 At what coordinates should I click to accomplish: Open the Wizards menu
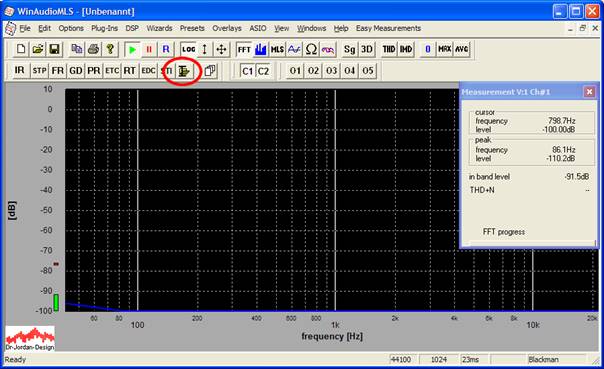pyautogui.click(x=159, y=29)
